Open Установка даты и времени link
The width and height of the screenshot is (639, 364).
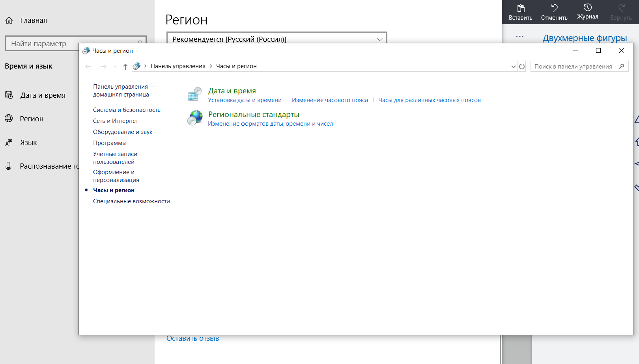coord(245,100)
